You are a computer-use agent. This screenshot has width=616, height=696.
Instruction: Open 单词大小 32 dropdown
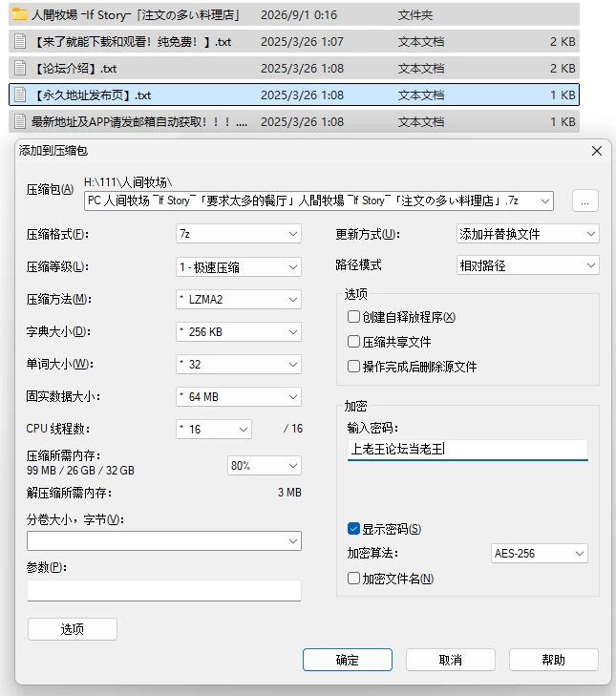point(239,364)
